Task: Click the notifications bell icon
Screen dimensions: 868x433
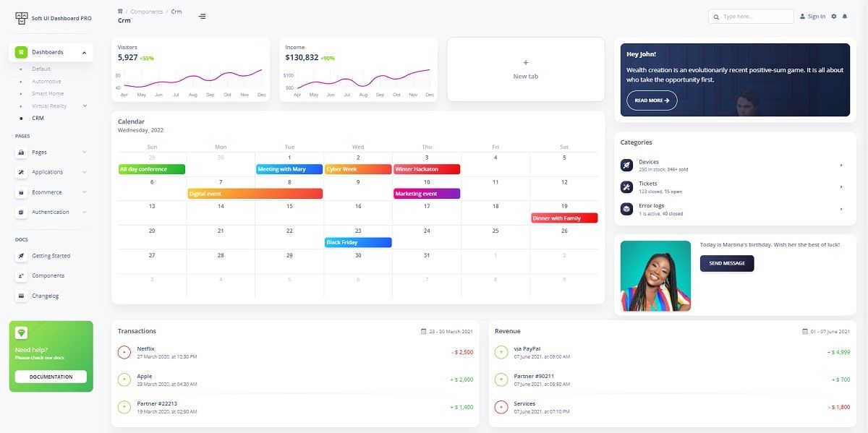Action: tap(845, 16)
